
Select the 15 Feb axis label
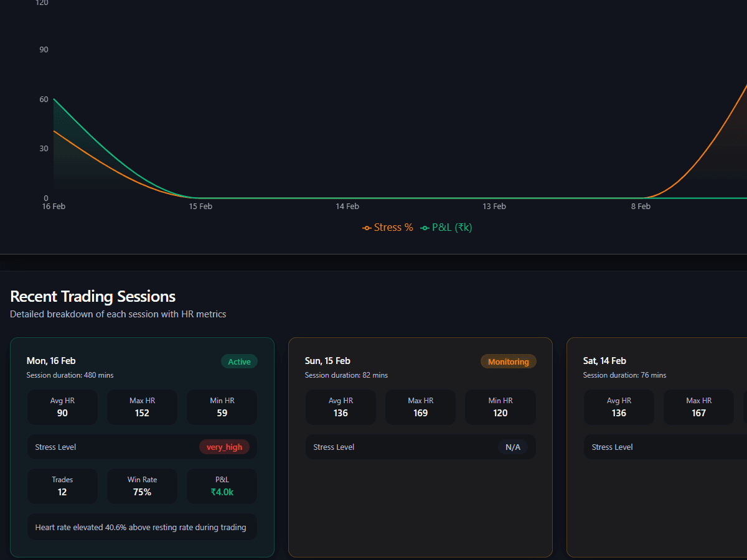(x=200, y=206)
